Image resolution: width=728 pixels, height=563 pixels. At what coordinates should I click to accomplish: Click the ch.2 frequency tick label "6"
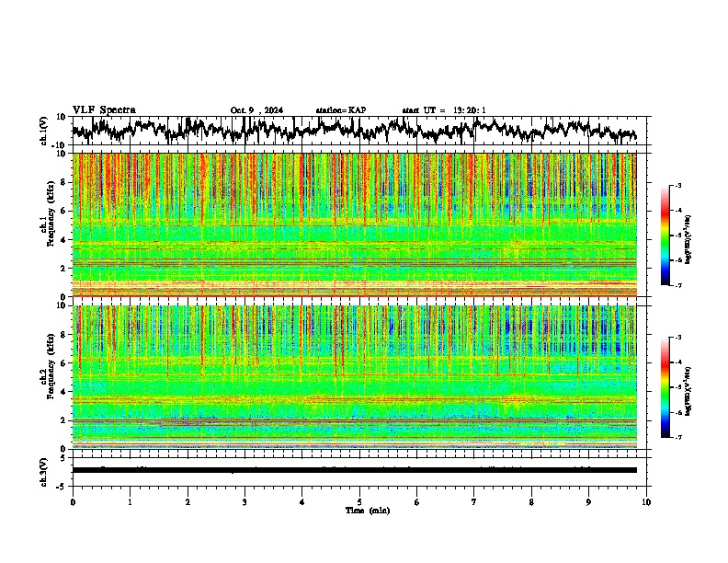(x=63, y=363)
